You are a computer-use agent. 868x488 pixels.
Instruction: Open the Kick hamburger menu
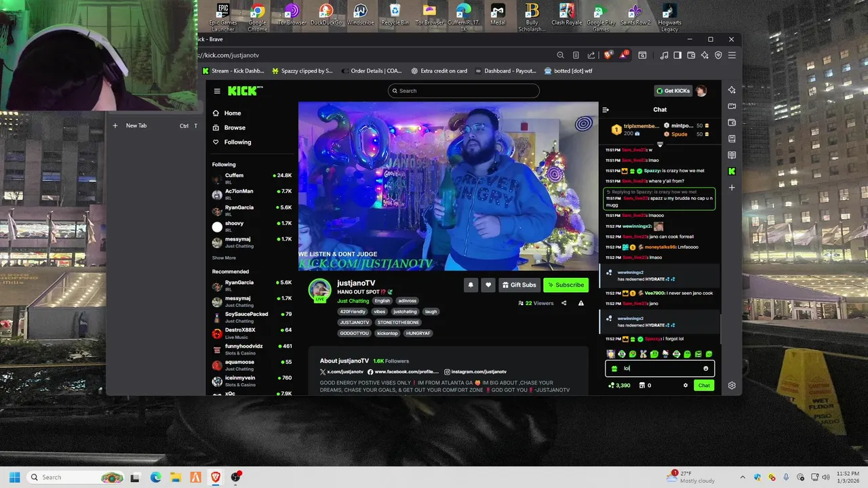coord(217,91)
